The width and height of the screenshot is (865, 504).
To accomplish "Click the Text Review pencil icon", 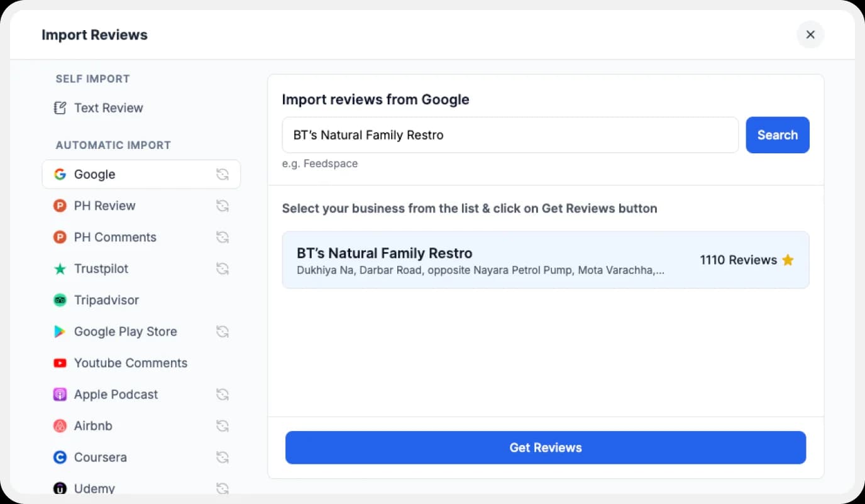I will 60,107.
